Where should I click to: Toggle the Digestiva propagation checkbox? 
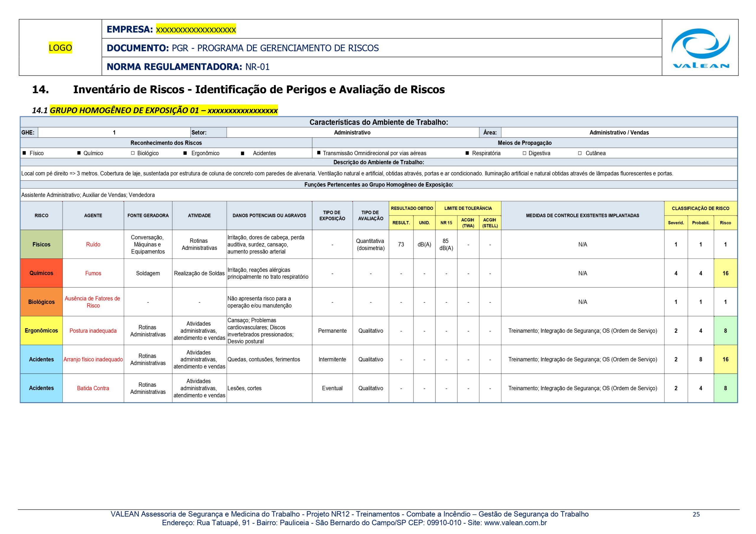pos(524,153)
